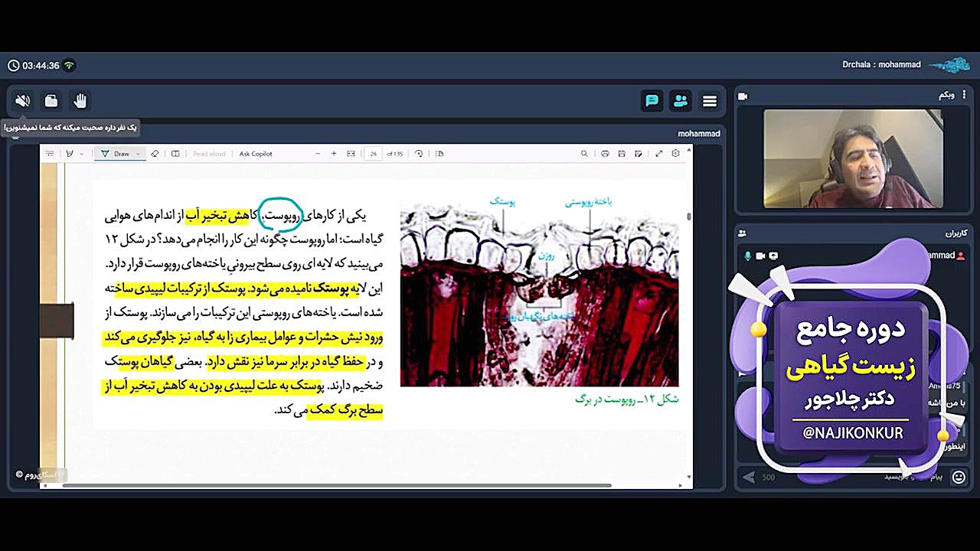Click the page count text of 135
Screen dimensions: 980x551
point(395,154)
